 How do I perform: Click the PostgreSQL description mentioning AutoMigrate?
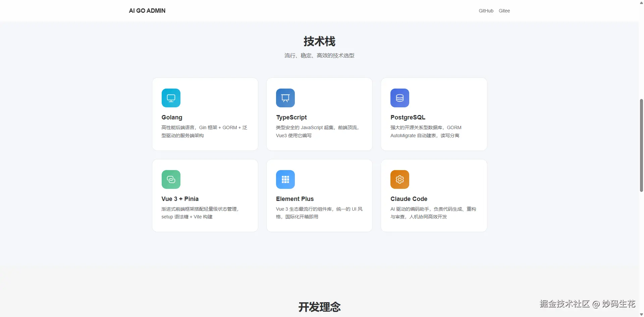tap(426, 131)
